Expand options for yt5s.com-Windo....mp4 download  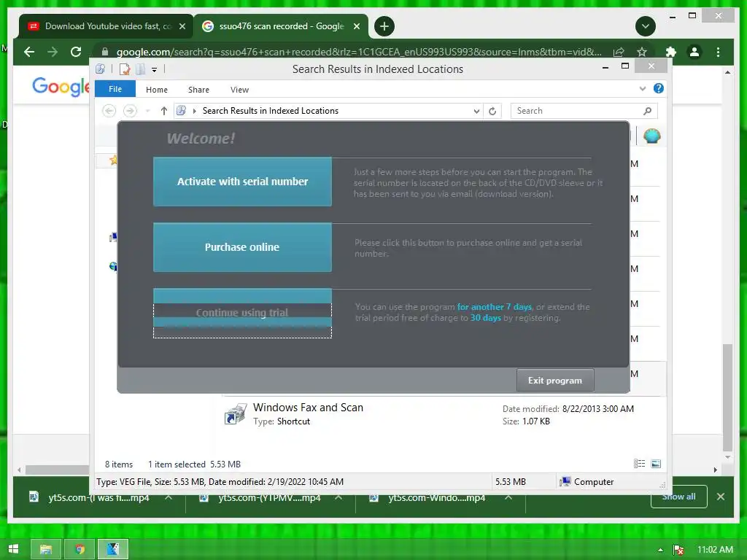508,497
